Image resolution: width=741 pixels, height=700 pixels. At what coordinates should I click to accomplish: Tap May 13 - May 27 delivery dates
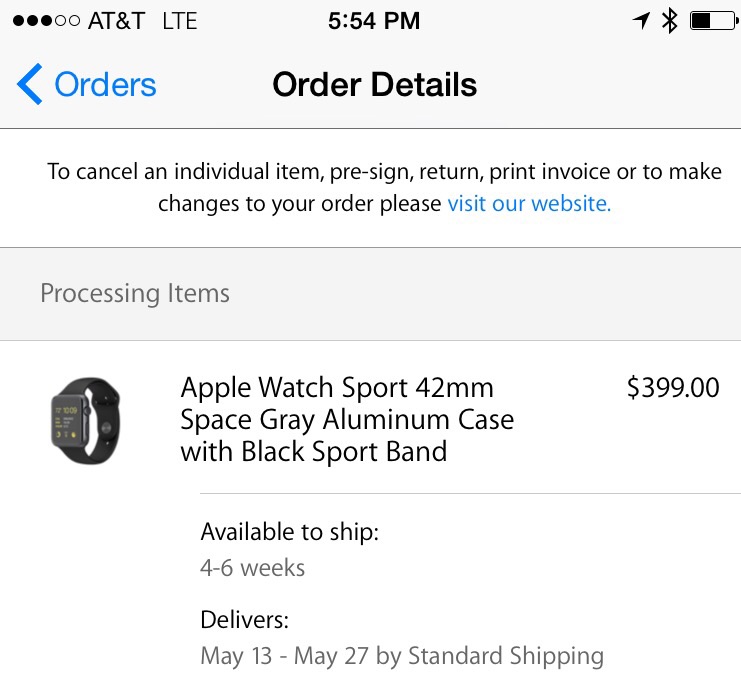[284, 656]
